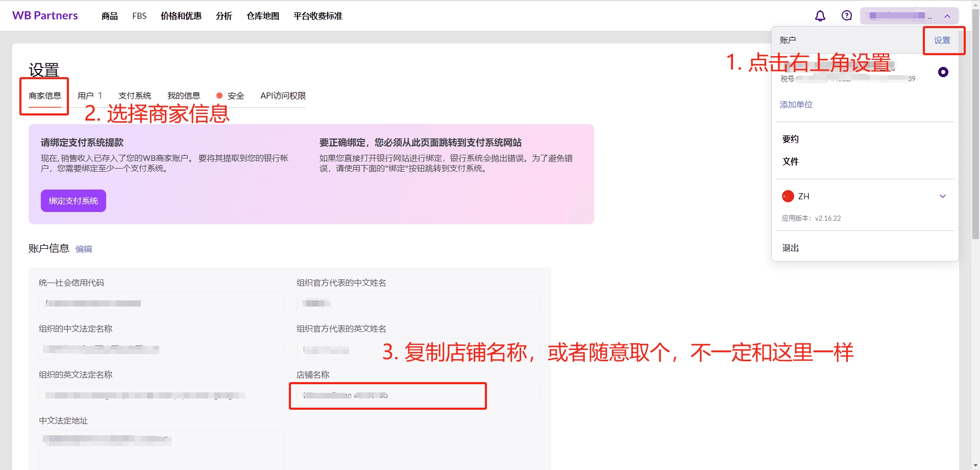Click the Chinese flag language icon
Screen dimensions: 980x470
(x=788, y=196)
